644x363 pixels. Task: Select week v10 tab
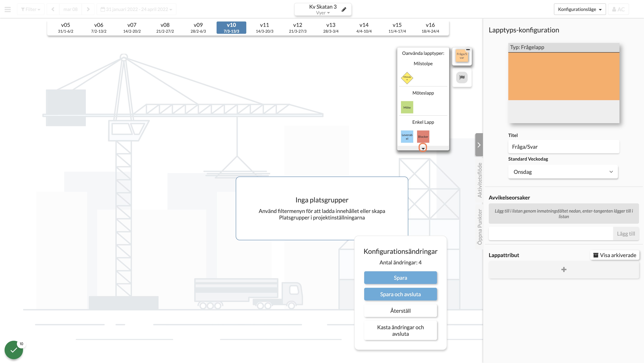tap(231, 27)
